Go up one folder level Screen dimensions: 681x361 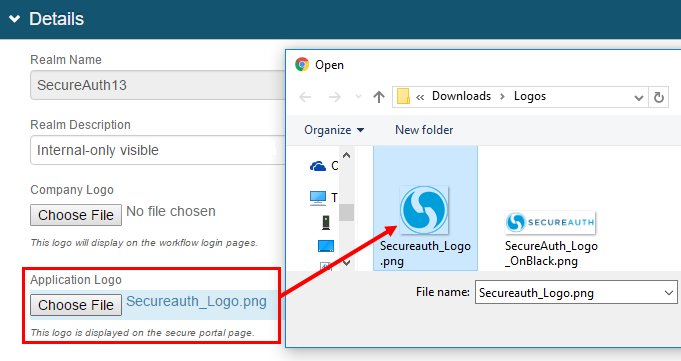[379, 96]
